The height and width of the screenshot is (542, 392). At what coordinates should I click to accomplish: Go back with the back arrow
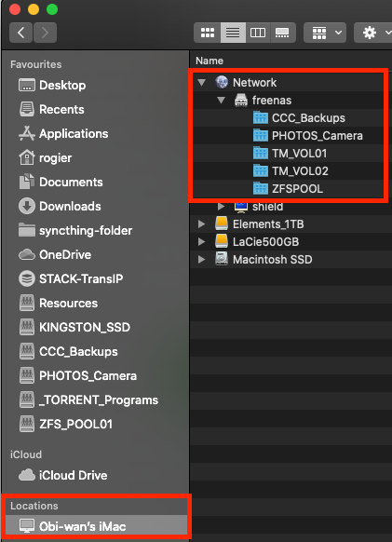21,33
